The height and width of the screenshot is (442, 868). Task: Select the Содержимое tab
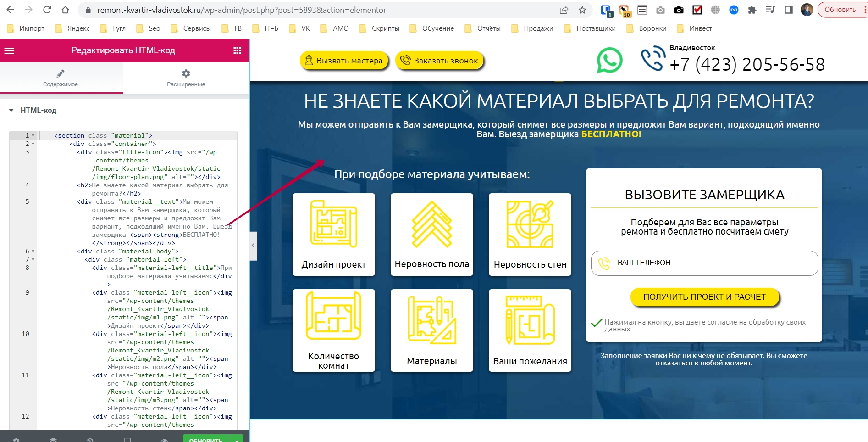[x=61, y=78]
